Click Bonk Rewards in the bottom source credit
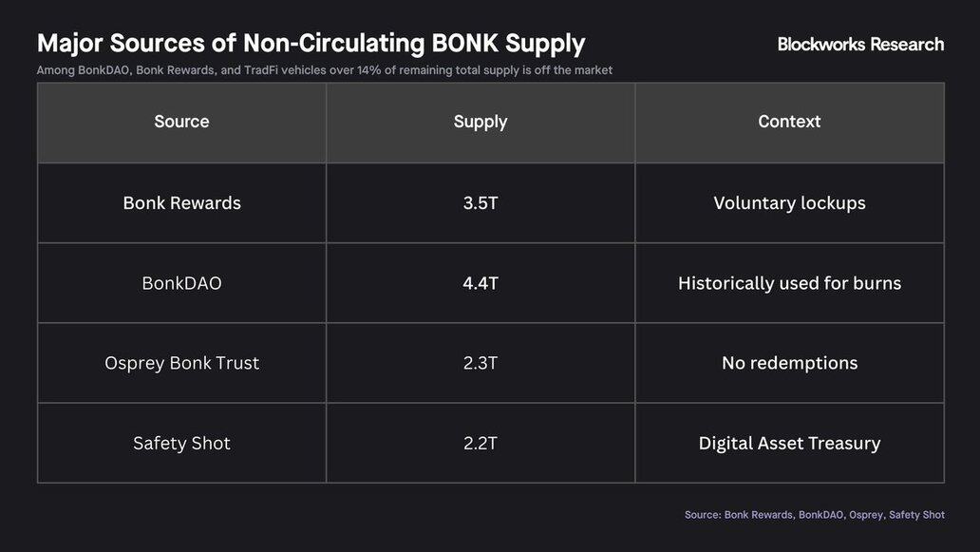Image resolution: width=980 pixels, height=552 pixels. coord(759,515)
